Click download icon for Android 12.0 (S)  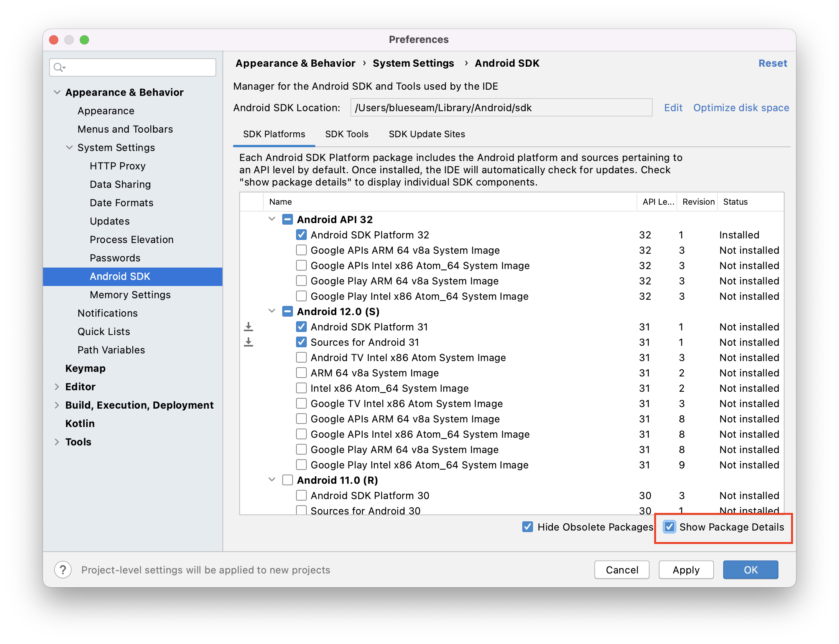249,327
